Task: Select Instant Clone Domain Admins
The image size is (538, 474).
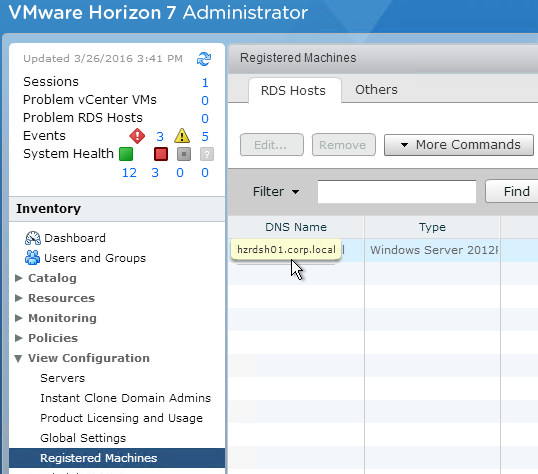Action: click(126, 398)
